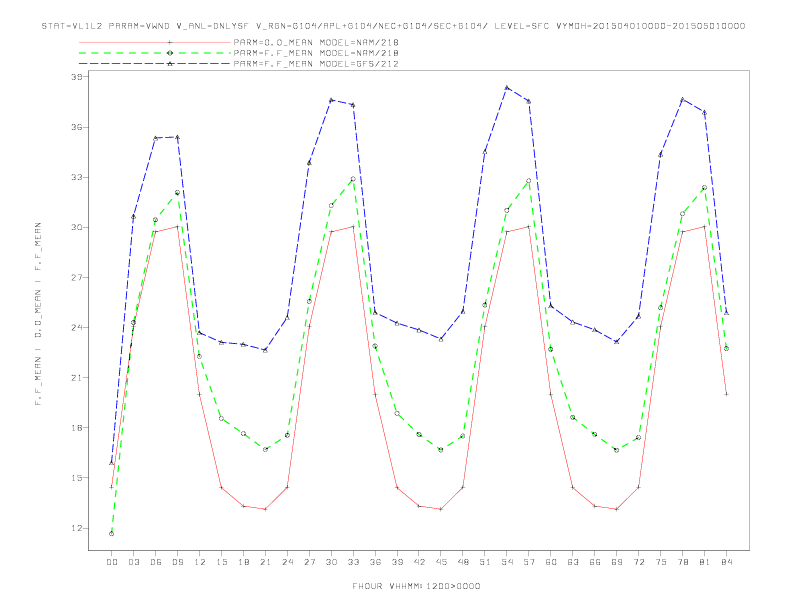792x612 pixels.
Task: Click x-axis forecast hour label 81
Action: click(705, 562)
